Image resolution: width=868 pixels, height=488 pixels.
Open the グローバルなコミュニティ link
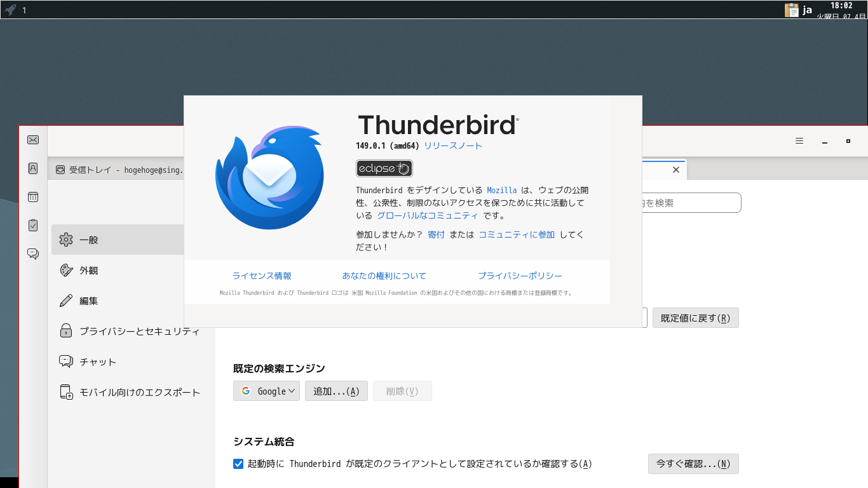coord(428,215)
